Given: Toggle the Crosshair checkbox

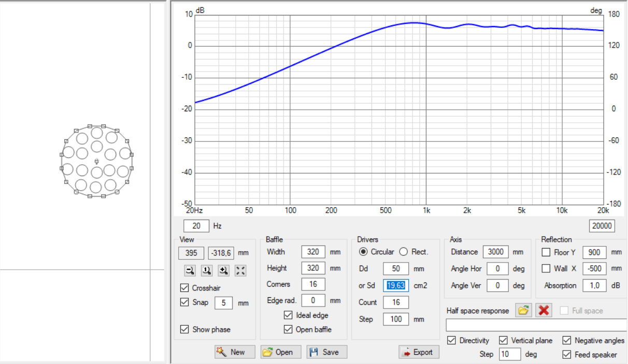Looking at the screenshot, I should click(184, 288).
